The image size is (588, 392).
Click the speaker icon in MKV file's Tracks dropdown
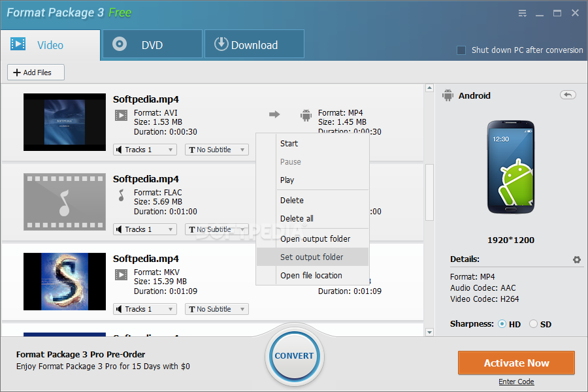pos(119,309)
